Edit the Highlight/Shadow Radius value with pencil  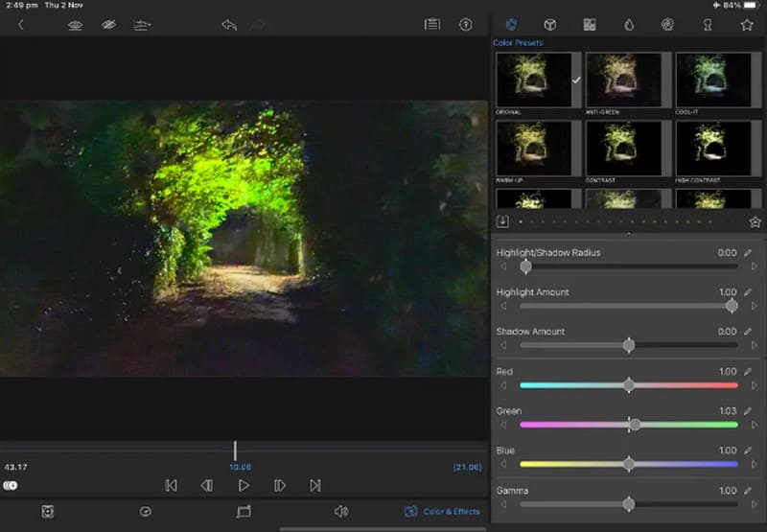tap(748, 253)
